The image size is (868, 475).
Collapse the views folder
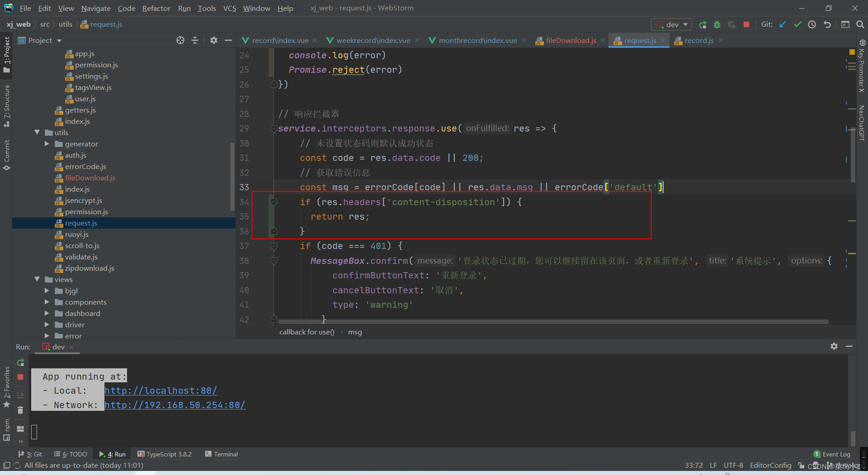[x=37, y=279]
